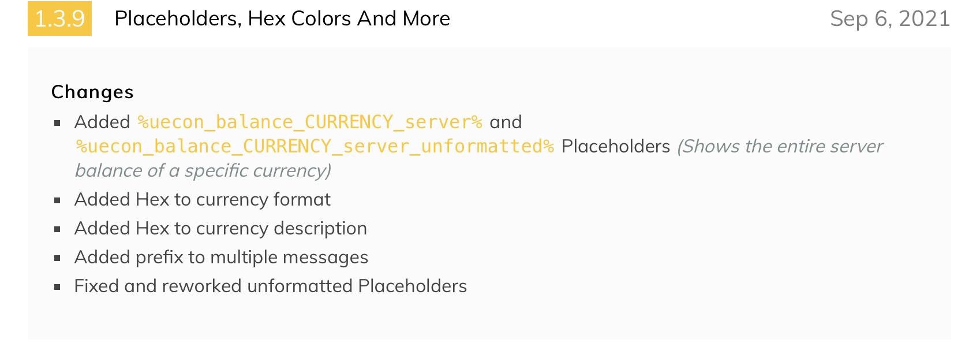
Task: Click the italic Shows the entire server note
Action: (x=780, y=146)
